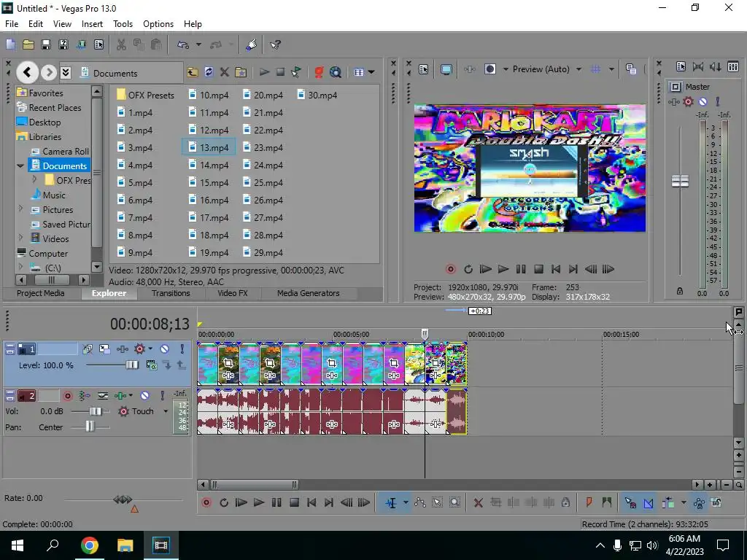Click the Undo arrow icon

pos(183,44)
